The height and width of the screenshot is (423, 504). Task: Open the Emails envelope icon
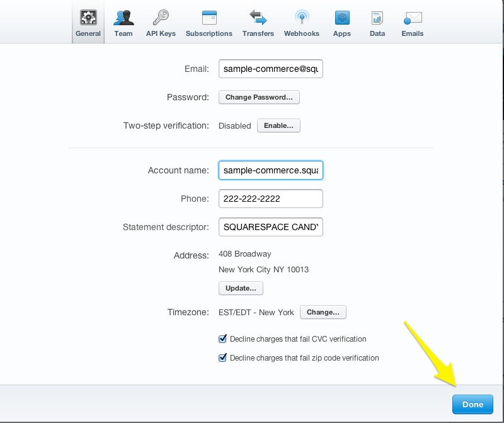coord(413,18)
